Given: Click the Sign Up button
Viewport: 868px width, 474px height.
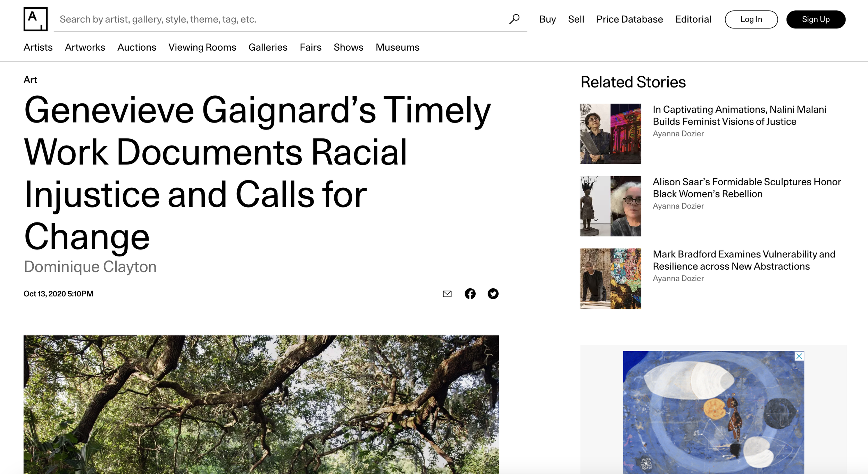Looking at the screenshot, I should click(816, 19).
